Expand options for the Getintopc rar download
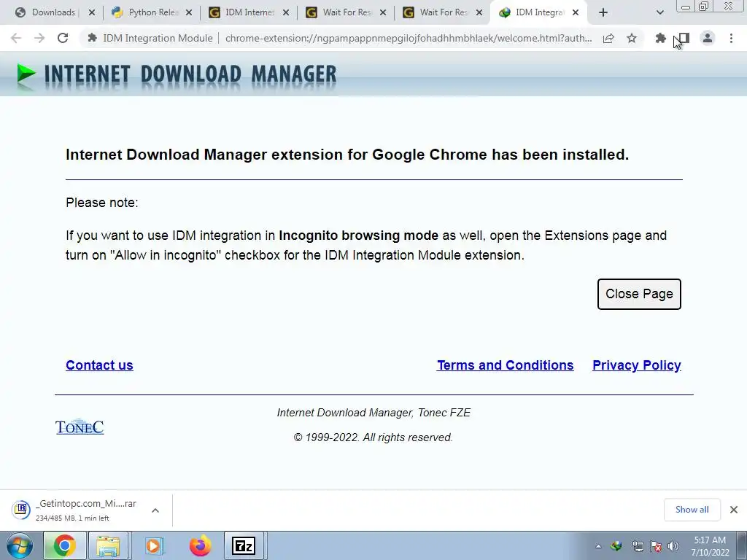 click(x=155, y=510)
